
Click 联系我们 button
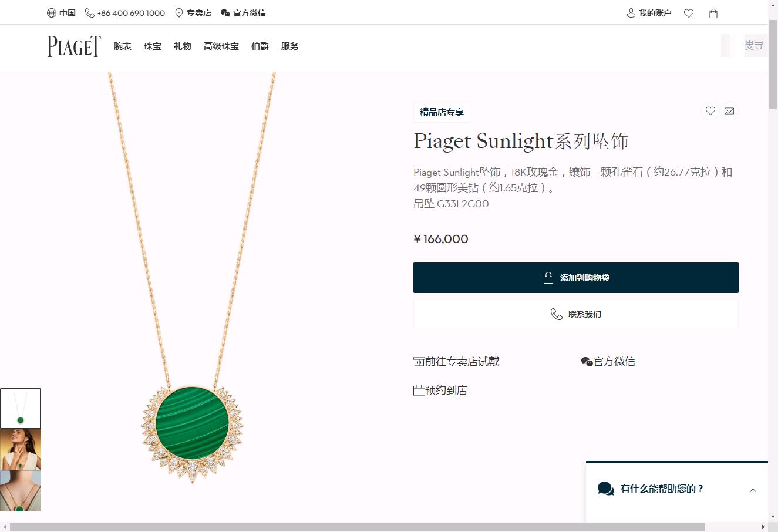click(575, 314)
